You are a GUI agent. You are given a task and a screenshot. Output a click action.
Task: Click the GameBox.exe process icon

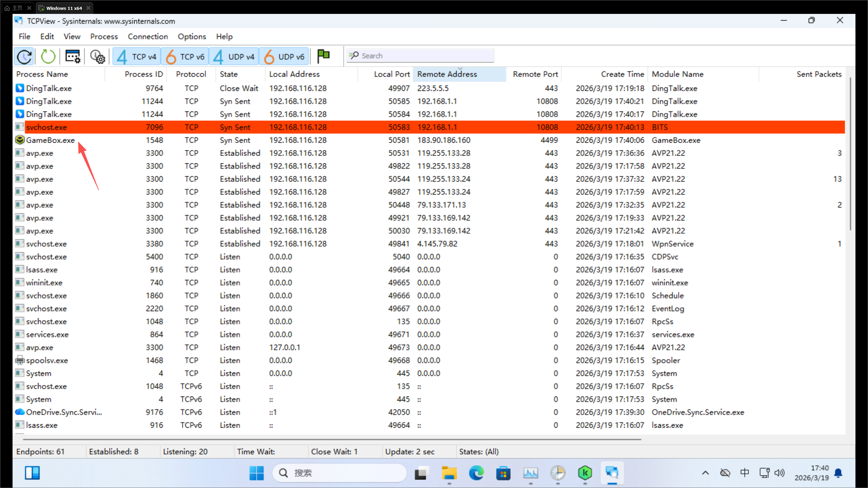[x=20, y=140]
